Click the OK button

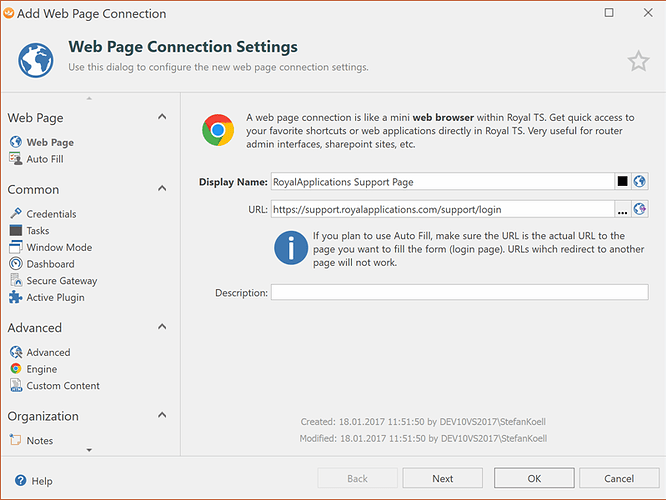point(534,478)
